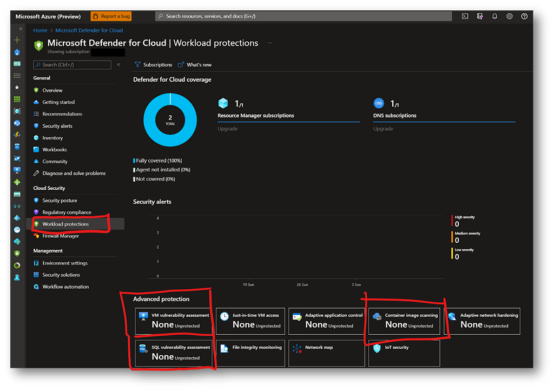Click Upgrade under DNS subscriptions
This screenshot has width=554, height=392.
click(x=383, y=129)
